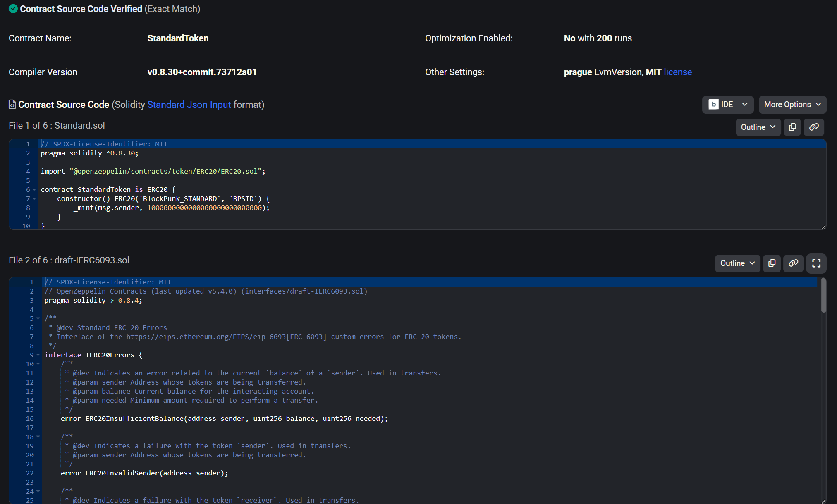The height and width of the screenshot is (504, 837).
Task: Click permalink icon for Standard.sol file
Action: coord(813,127)
